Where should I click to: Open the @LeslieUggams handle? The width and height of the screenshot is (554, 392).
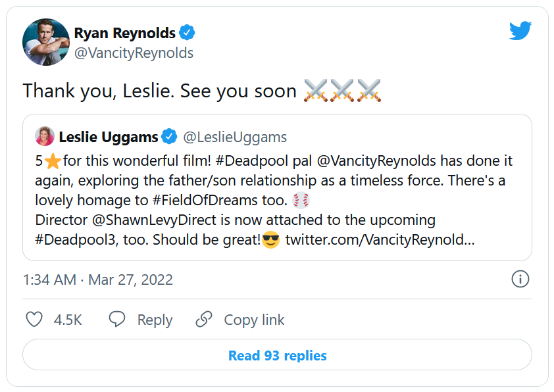click(234, 137)
